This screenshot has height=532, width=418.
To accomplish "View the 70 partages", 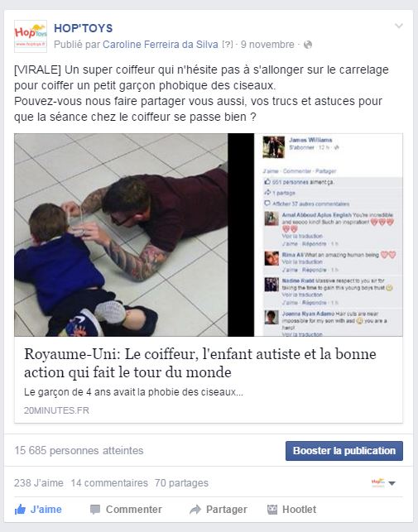I will tap(181, 483).
